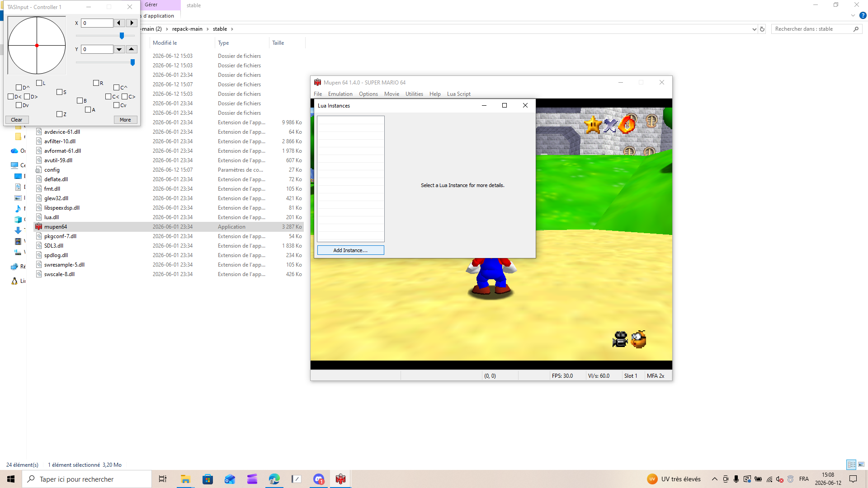Click the Slot 1 status bar entry
The height and width of the screenshot is (488, 868).
point(631,376)
